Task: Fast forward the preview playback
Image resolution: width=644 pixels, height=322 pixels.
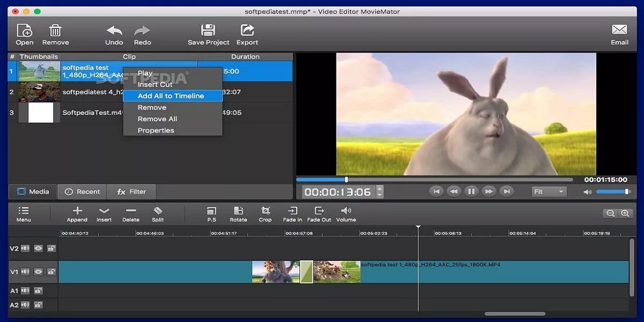Action: (488, 191)
